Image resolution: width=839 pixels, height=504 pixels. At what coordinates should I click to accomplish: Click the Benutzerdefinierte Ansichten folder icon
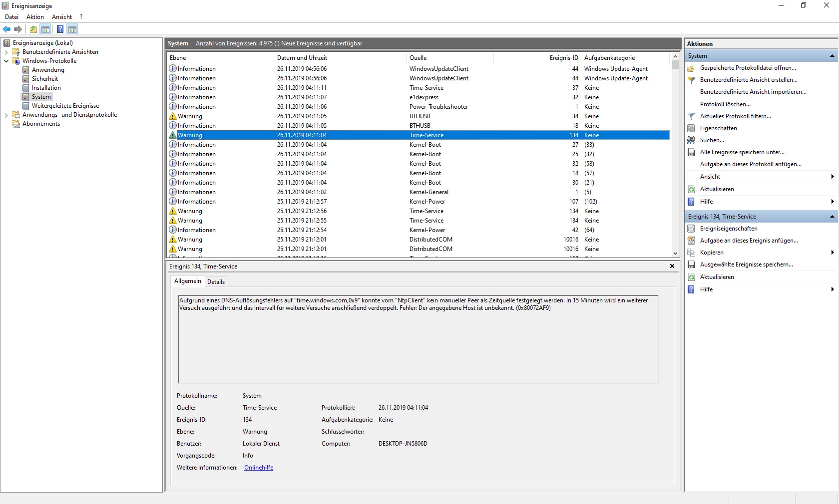point(16,52)
